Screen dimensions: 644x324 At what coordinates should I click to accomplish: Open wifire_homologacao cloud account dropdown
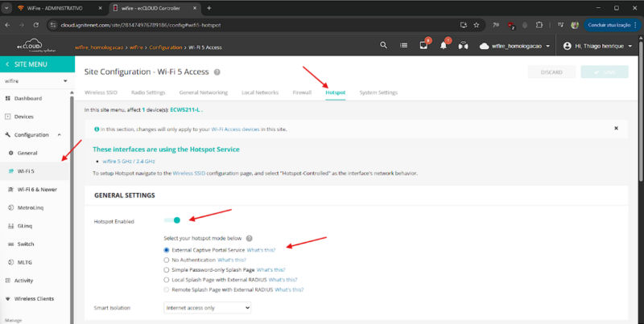515,46
